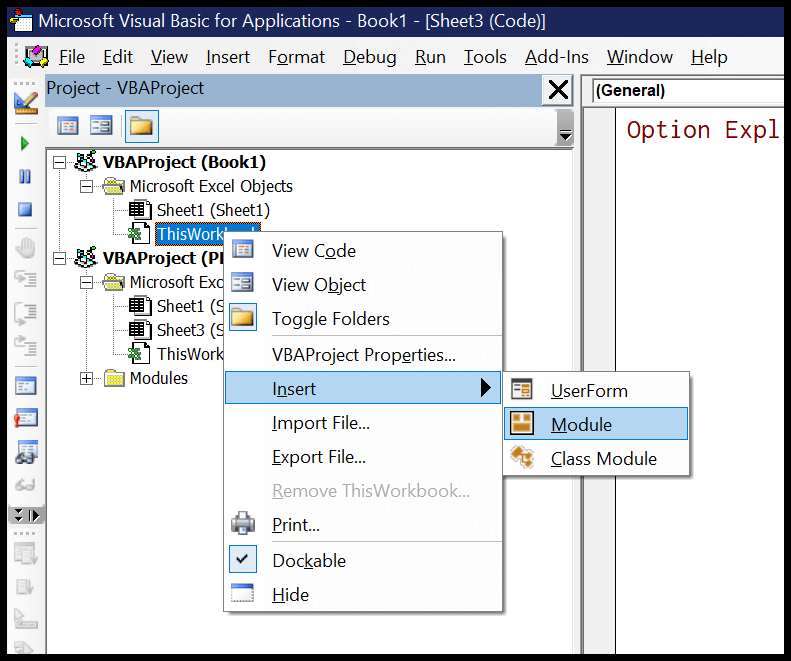Viewport: 791px width, 661px height.
Task: Click the UserForm icon in Insert submenu
Action: tap(522, 390)
